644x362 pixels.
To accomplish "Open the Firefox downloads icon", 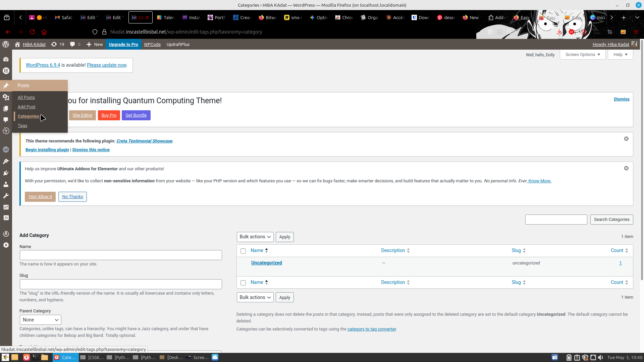I will (x=559, y=32).
